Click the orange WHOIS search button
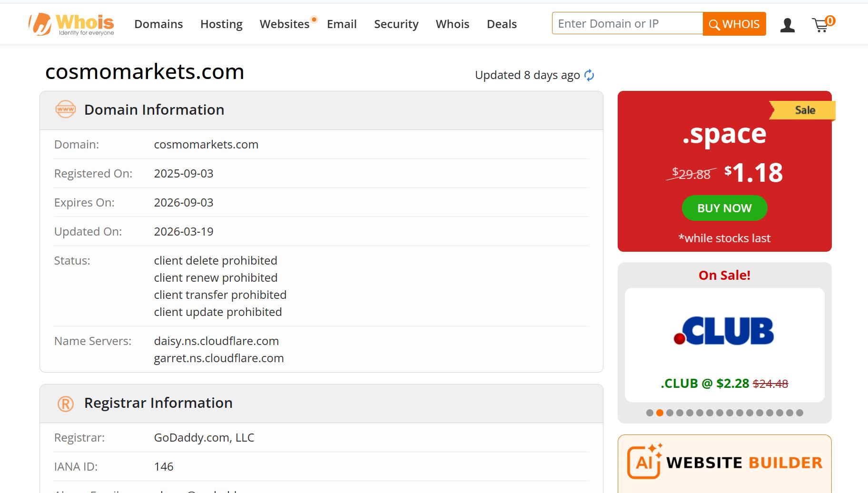Viewport: 868px width, 493px height. coord(734,24)
